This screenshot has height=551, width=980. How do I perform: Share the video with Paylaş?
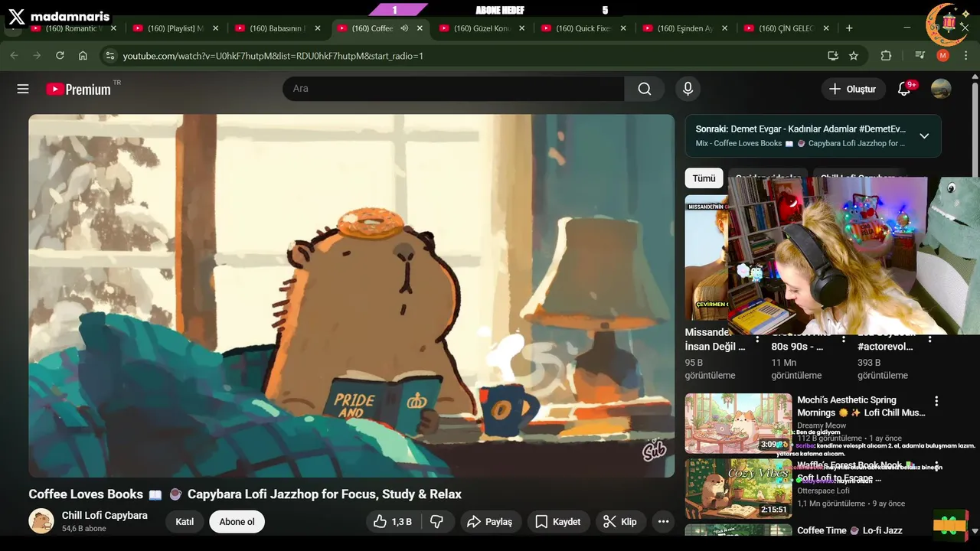pyautogui.click(x=490, y=522)
